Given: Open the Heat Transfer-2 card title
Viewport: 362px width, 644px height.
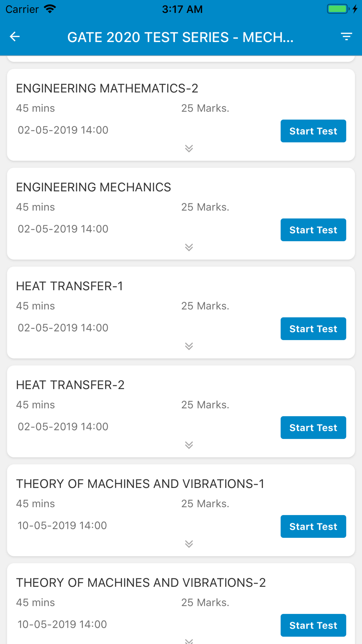Looking at the screenshot, I should pyautogui.click(x=70, y=385).
